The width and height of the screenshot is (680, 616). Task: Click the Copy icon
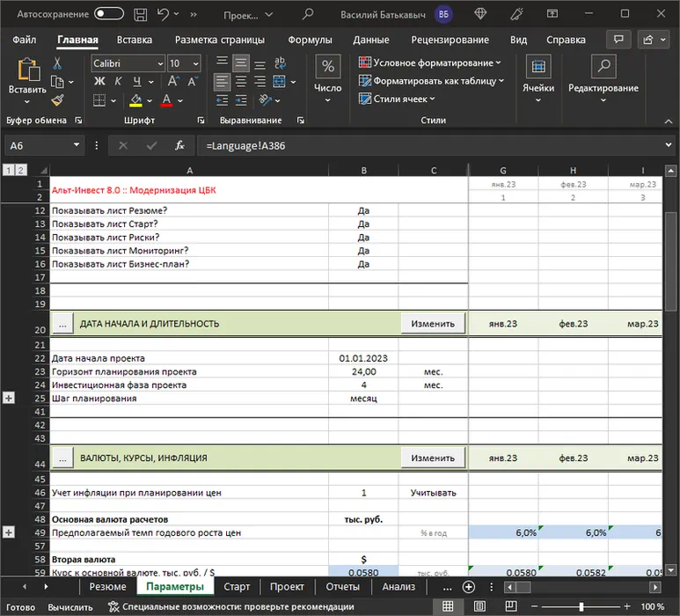[57, 82]
